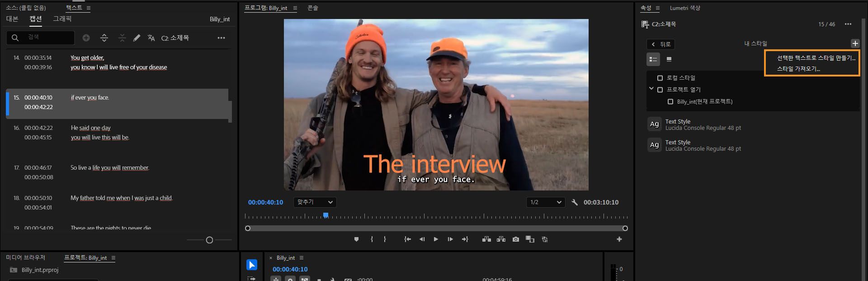868x281 pixels.
Task: Play the program monitor
Action: point(436,239)
